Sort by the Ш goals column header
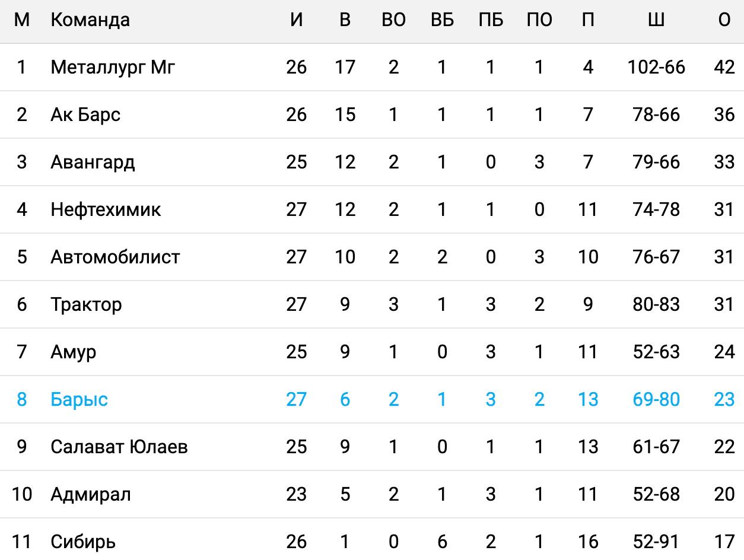 [656, 20]
